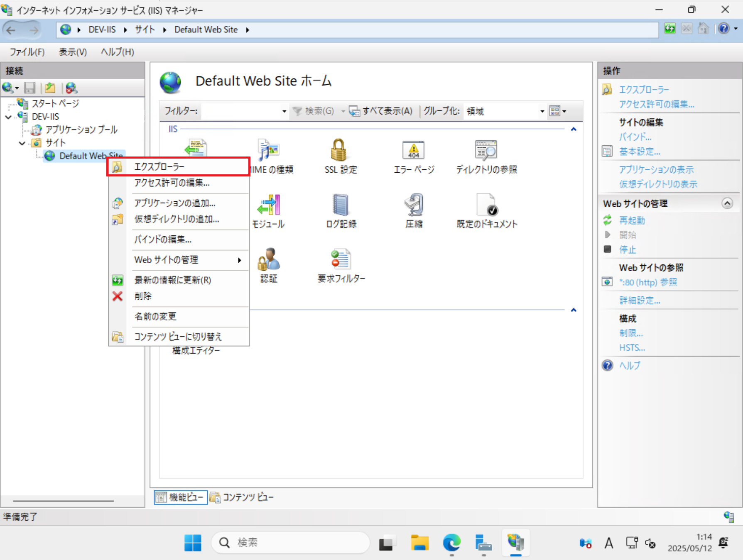
Task: Open the view style dropdown button
Action: pos(558,111)
